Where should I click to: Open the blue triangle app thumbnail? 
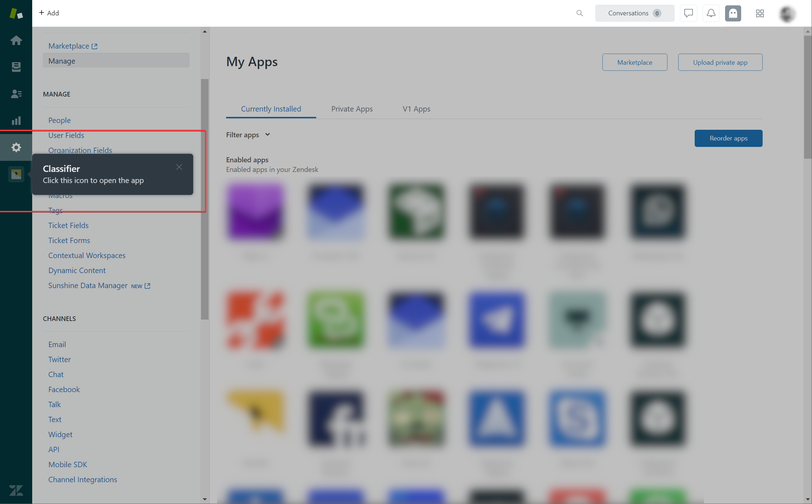tap(497, 419)
